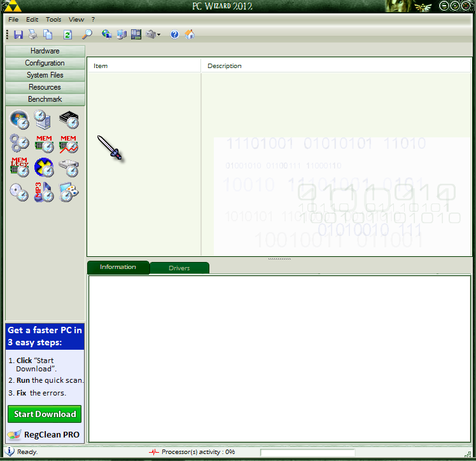The height and width of the screenshot is (461, 476).
Task: Click the Item column header
Action: (144, 66)
